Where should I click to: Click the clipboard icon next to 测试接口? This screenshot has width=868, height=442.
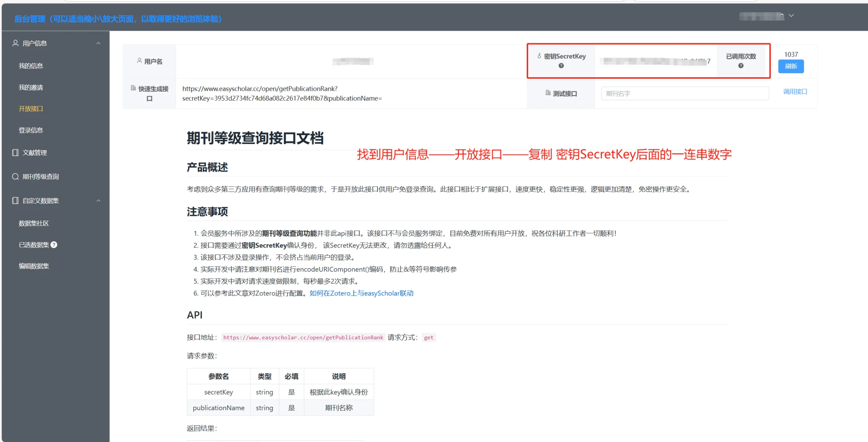point(548,92)
